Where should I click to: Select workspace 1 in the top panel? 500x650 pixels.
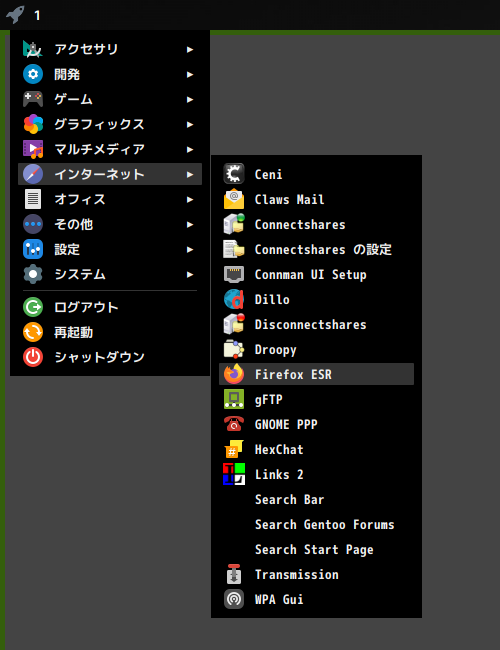37,15
